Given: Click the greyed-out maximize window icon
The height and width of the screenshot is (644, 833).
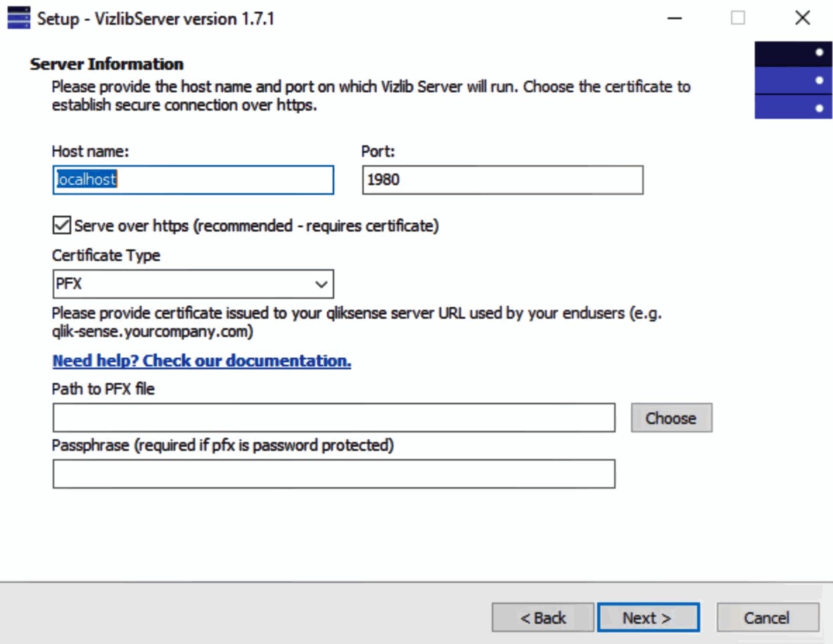Looking at the screenshot, I should tap(737, 18).
